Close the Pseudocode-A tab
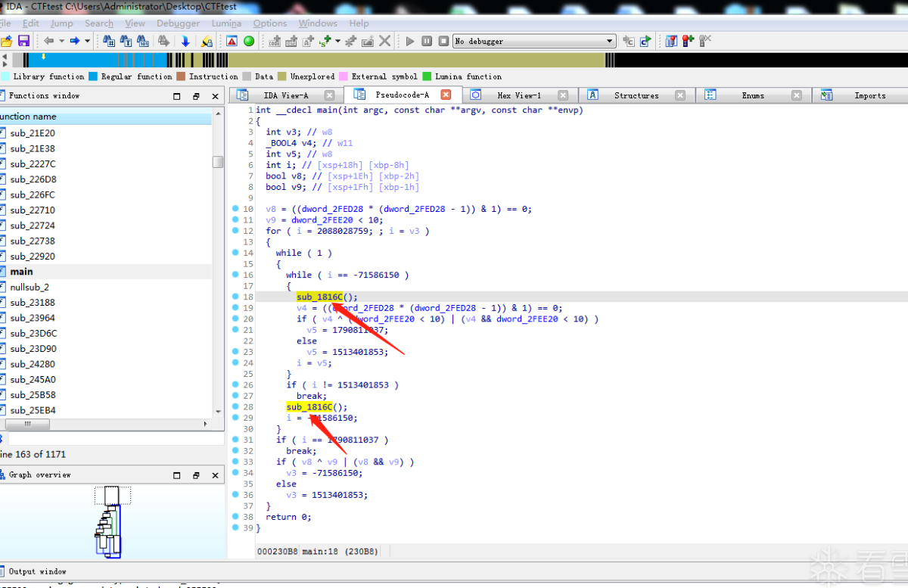This screenshot has height=588, width=908. pos(446,95)
